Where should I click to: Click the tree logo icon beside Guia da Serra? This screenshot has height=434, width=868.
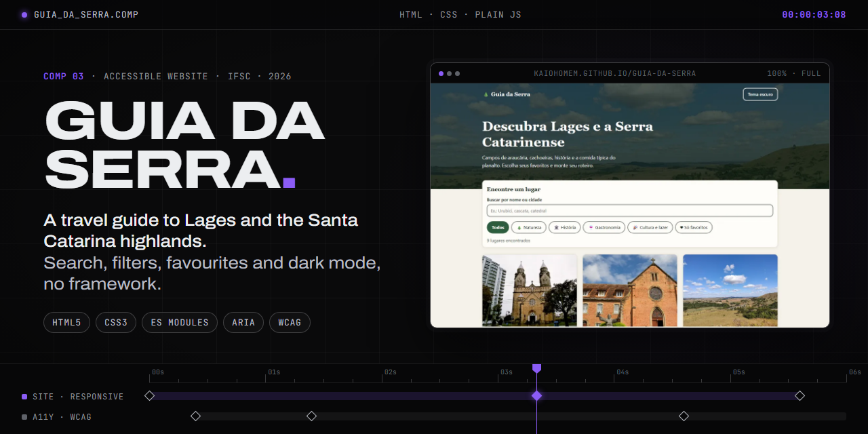(486, 94)
